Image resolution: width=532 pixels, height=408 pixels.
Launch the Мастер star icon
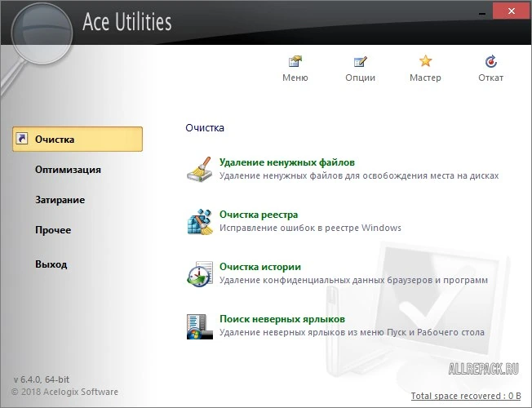pos(425,61)
